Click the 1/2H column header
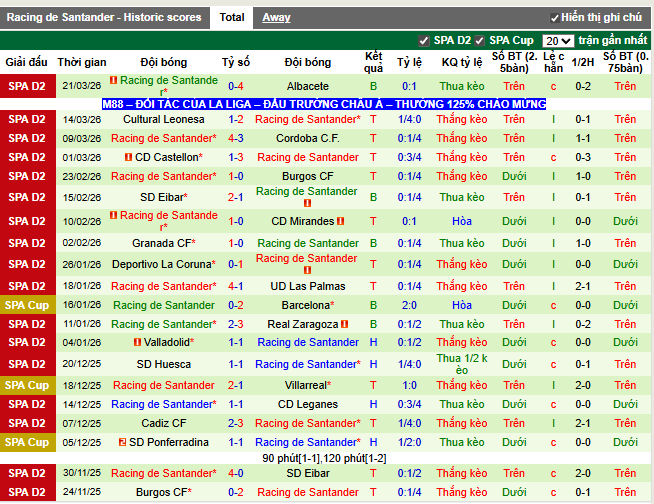 click(x=583, y=63)
